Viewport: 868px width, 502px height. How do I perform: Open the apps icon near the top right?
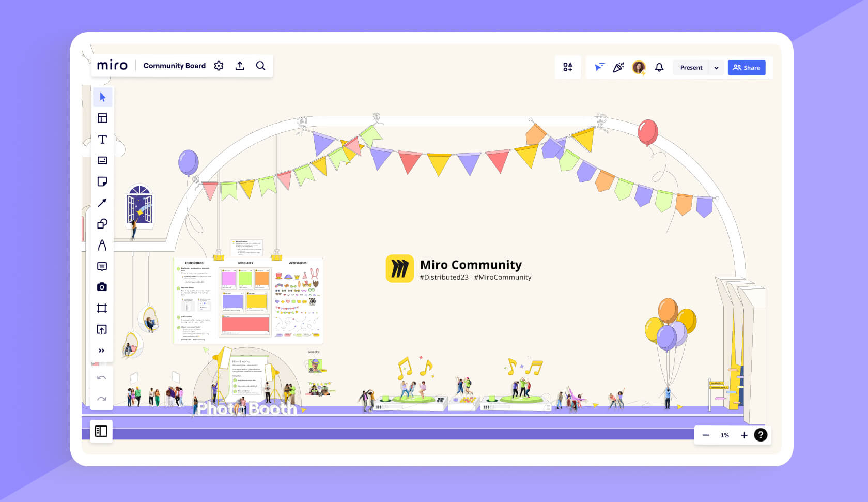pos(568,67)
